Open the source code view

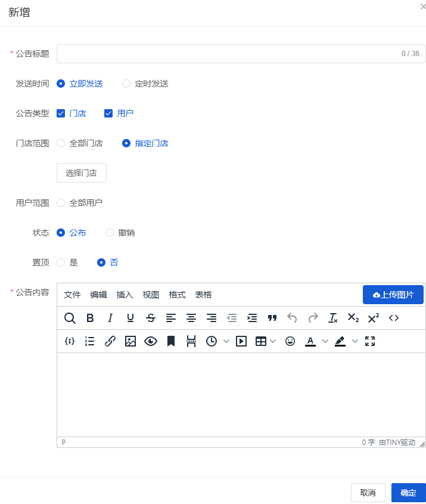click(x=394, y=318)
